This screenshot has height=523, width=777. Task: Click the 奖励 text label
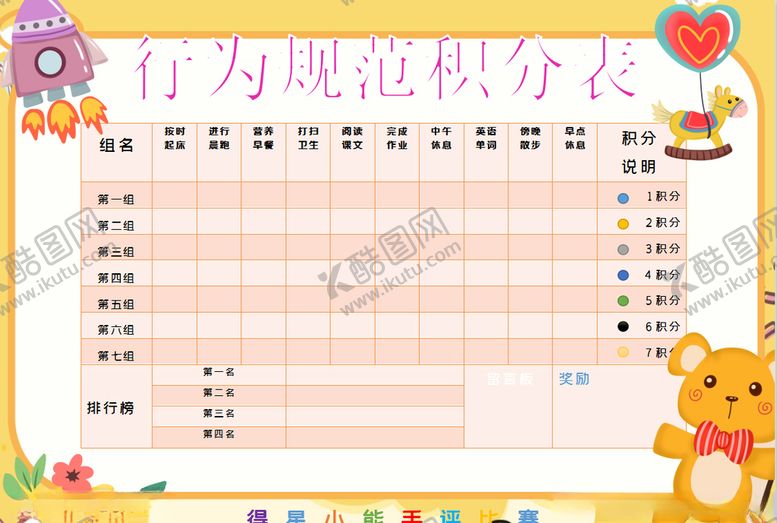coord(574,379)
